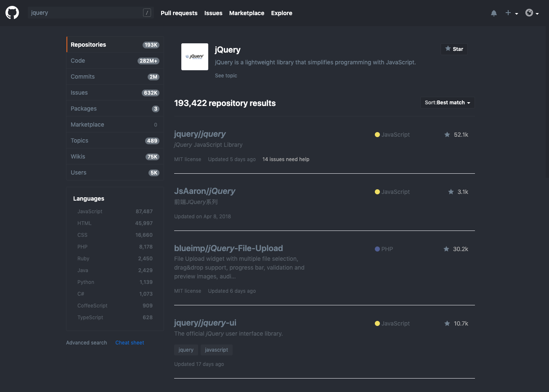The image size is (549, 392).
Task: Open the search Cheat sheet
Action: [x=130, y=342]
